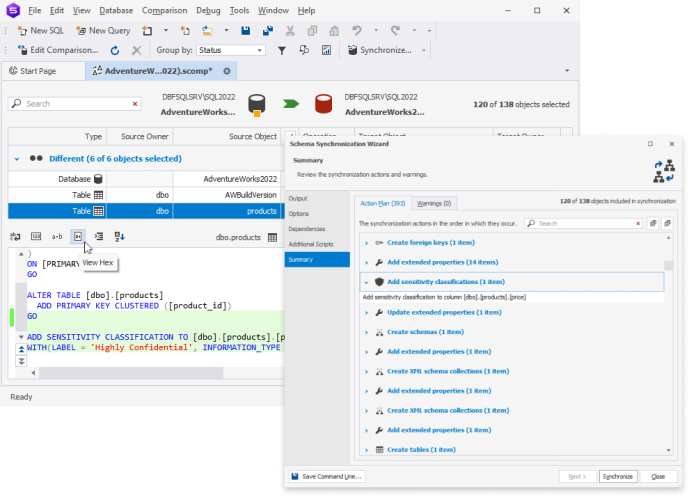
Task: Click the filter funnel icon
Action: pos(281,51)
